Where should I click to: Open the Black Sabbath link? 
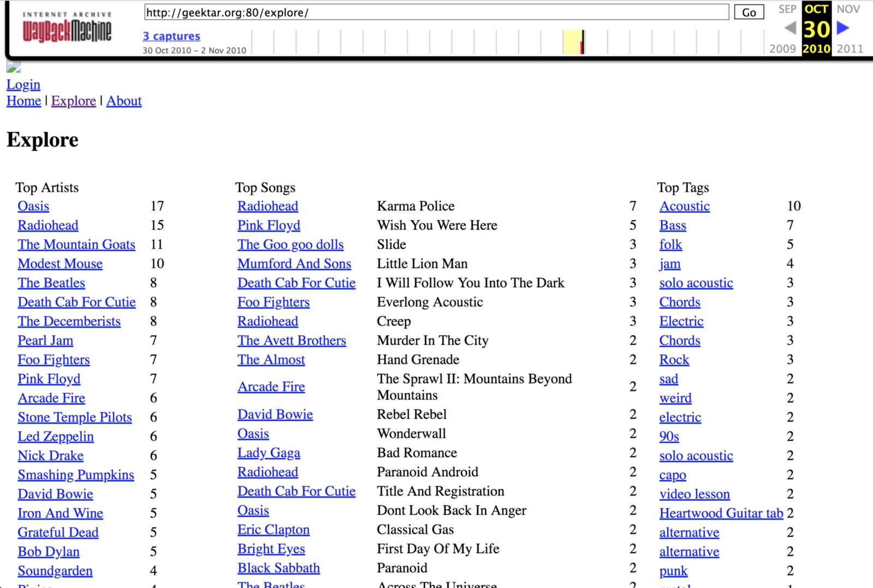(x=279, y=568)
